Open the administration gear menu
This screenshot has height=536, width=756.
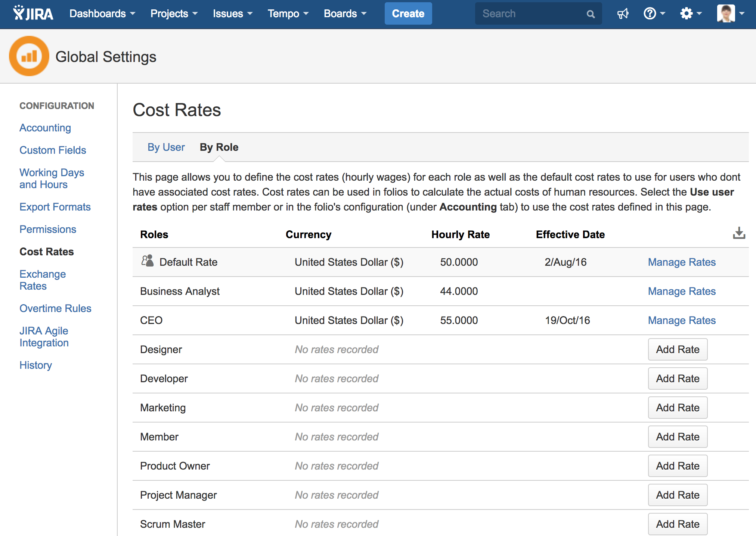pyautogui.click(x=690, y=14)
